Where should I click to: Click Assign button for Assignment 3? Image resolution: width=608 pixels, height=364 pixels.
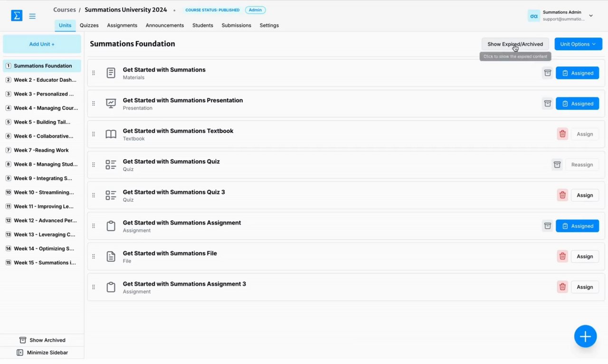[585, 287]
